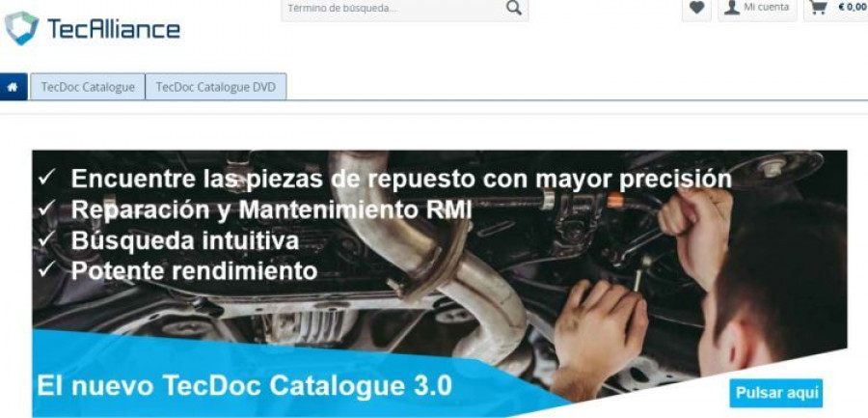
Task: Open the TecDoc Catalogue tab
Action: 88,87
